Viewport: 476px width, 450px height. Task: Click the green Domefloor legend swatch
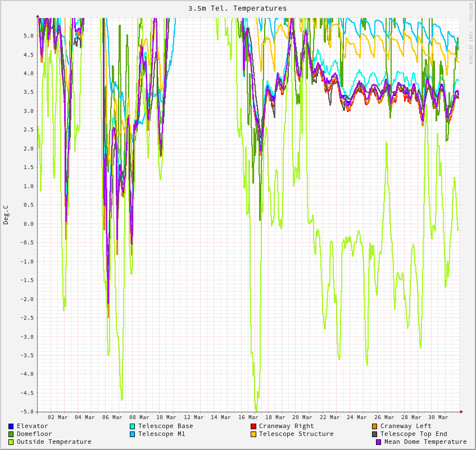pyautogui.click(x=11, y=434)
